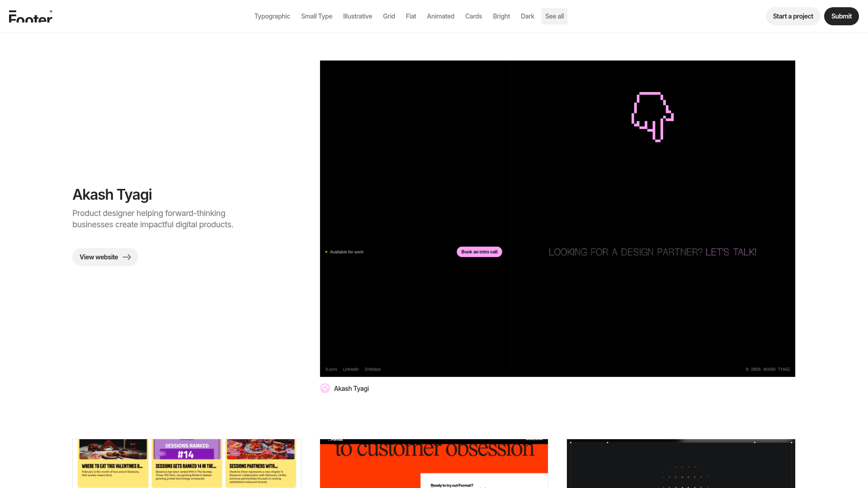
Task: Click the Footer logo in header
Action: tap(31, 16)
